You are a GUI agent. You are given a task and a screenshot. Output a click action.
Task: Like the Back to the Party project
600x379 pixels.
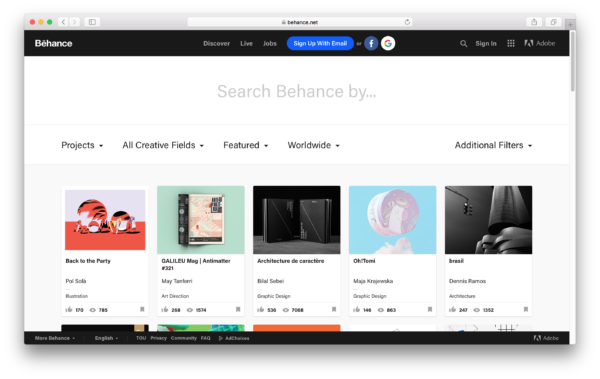pos(69,309)
